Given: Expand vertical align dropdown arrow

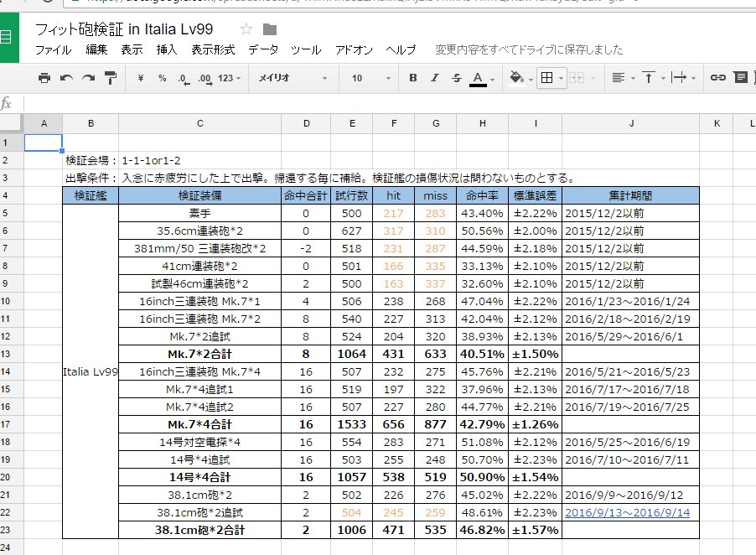Looking at the screenshot, I should [663, 78].
